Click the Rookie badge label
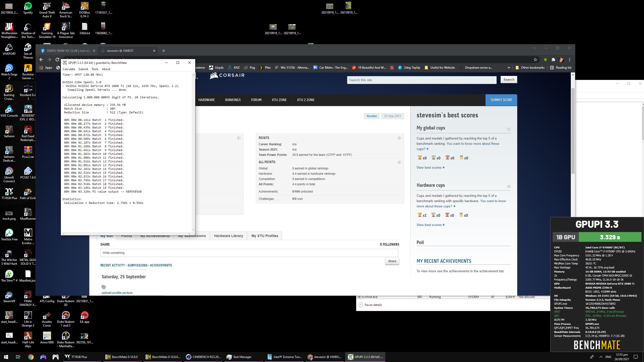 [372, 116]
